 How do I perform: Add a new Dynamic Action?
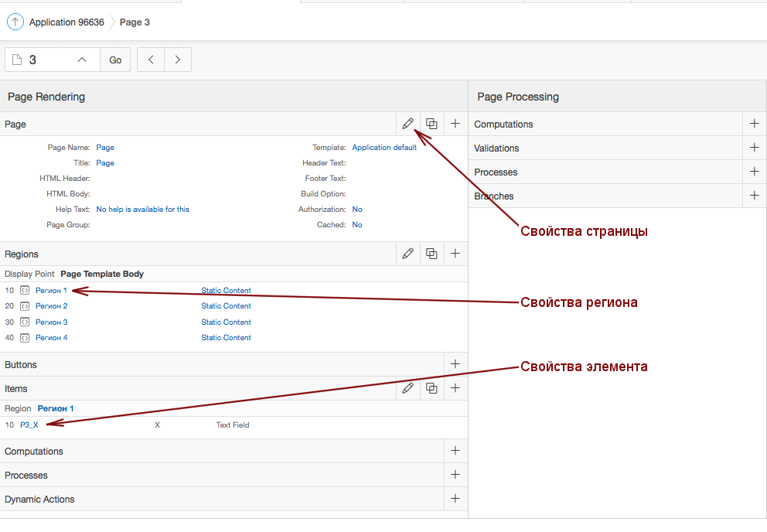tap(455, 499)
